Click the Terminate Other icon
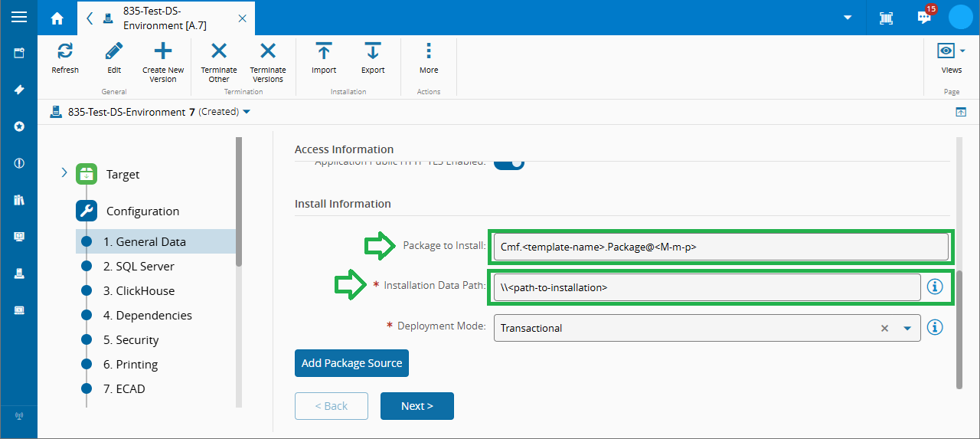980x439 pixels. (x=219, y=51)
